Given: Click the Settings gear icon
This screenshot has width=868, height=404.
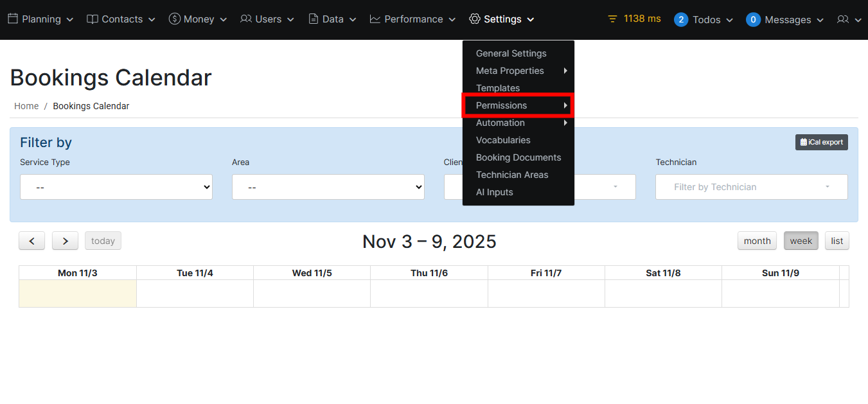Looking at the screenshot, I should [475, 19].
